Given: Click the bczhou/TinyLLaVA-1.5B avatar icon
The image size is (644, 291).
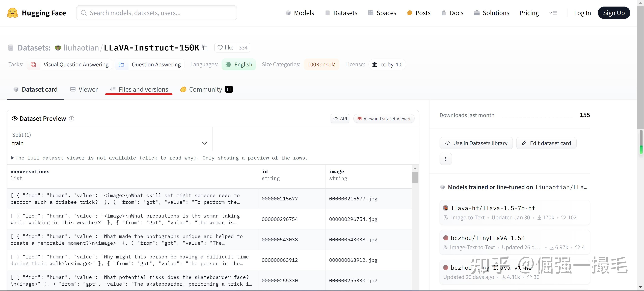Looking at the screenshot, I should tap(446, 238).
